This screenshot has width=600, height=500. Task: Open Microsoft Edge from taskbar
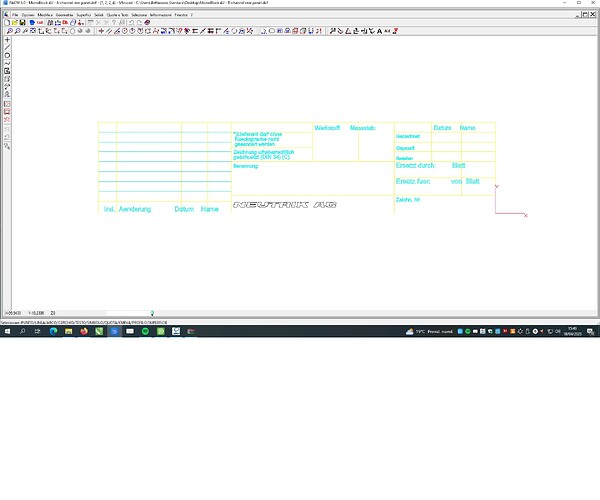53,331
